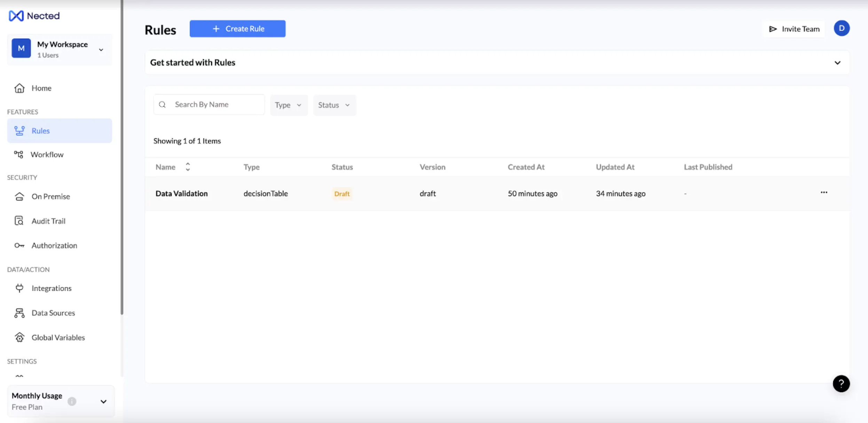The width and height of the screenshot is (868, 423).
Task: Click the Nected logo icon
Action: (x=16, y=16)
